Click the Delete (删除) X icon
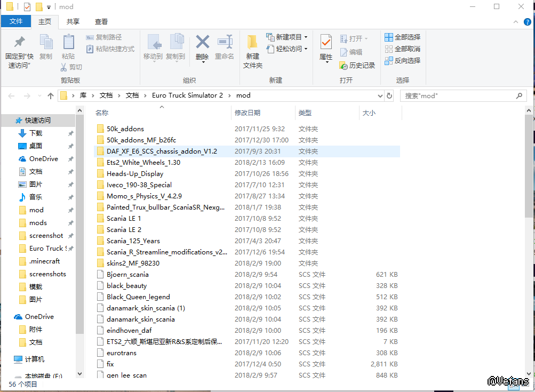Screen dimensions: 535x392 click(202, 42)
